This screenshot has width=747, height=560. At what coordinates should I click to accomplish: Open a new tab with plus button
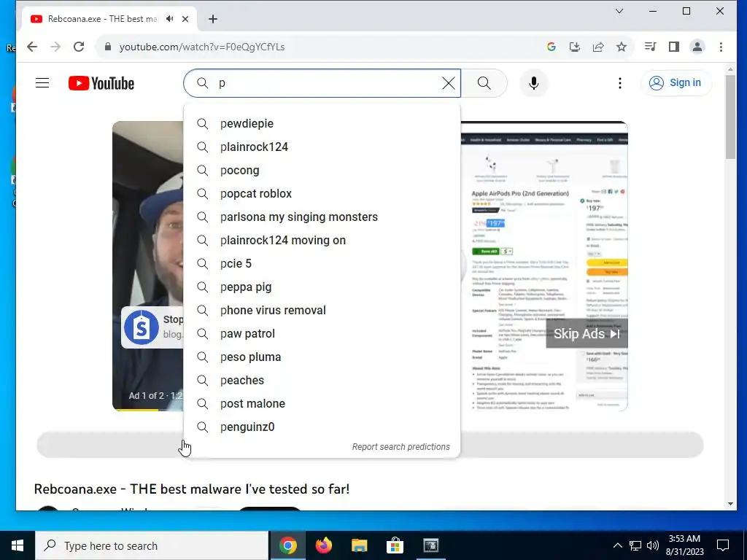click(213, 19)
